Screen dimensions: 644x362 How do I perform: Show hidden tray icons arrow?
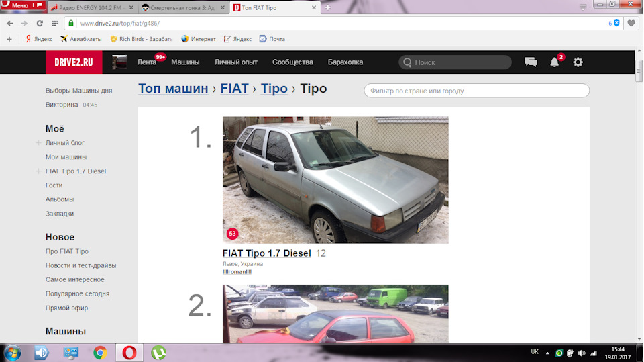coord(547,353)
